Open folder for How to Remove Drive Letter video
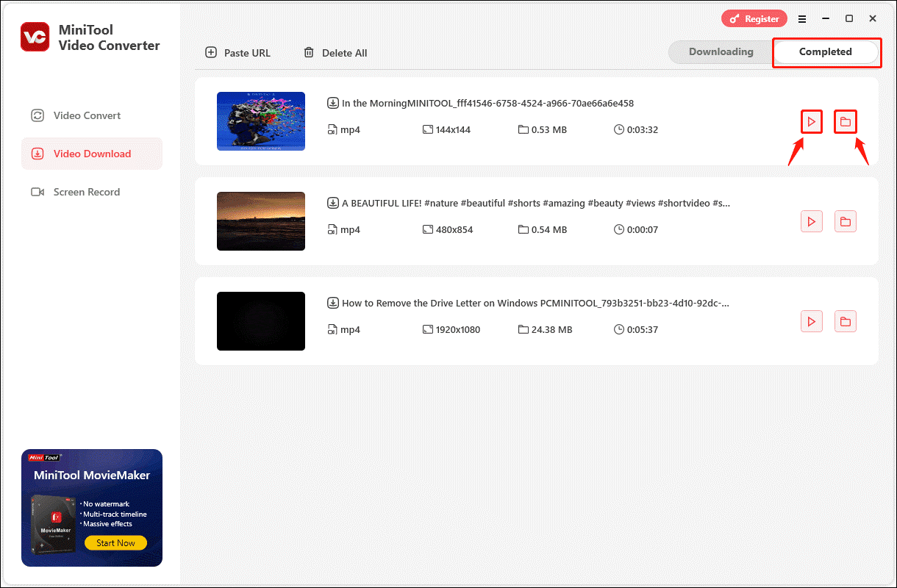The height and width of the screenshot is (588, 897). pyautogui.click(x=846, y=321)
